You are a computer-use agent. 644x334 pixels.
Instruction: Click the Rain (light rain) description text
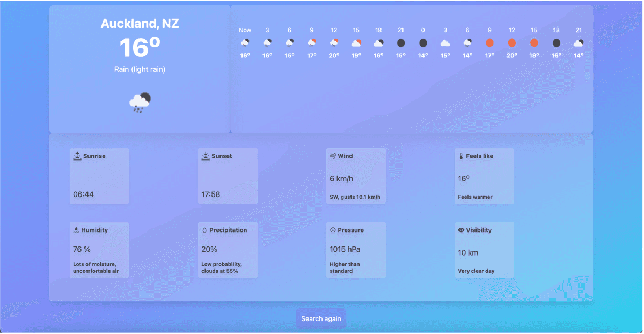[140, 69]
